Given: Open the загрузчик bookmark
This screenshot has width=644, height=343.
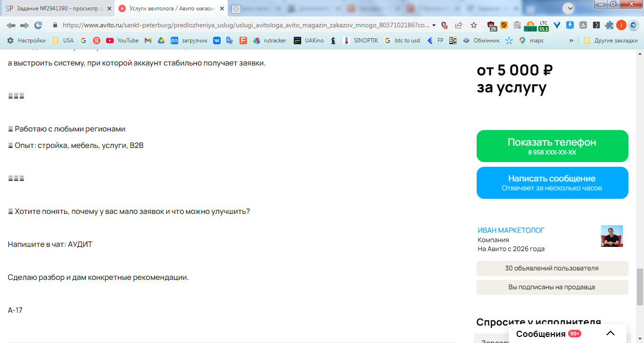Looking at the screenshot, I should point(189,41).
